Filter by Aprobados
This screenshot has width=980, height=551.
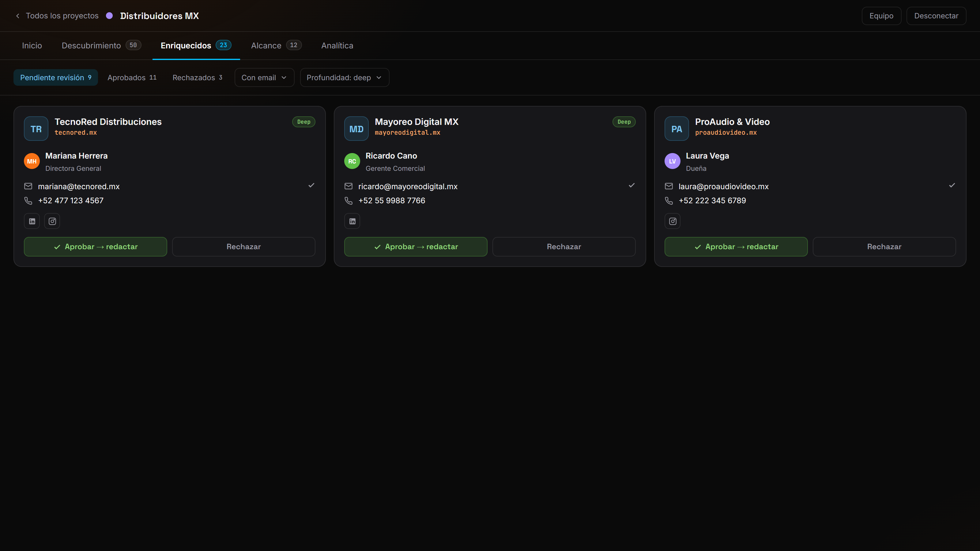pos(132,77)
